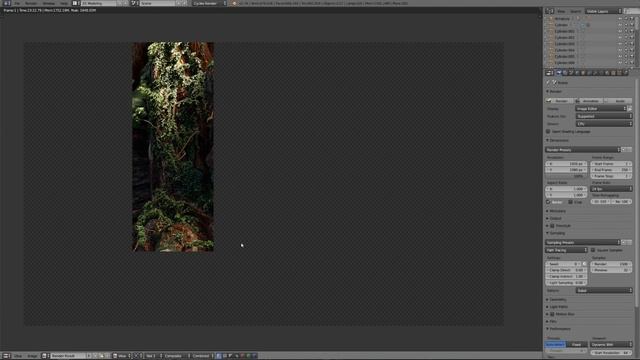Select the Texture properties tab icon
The image size is (640, 360).
tap(614, 73)
